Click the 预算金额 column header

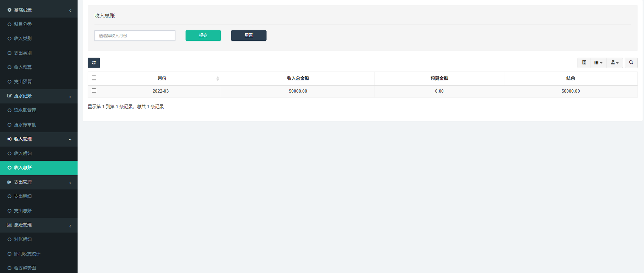439,78
